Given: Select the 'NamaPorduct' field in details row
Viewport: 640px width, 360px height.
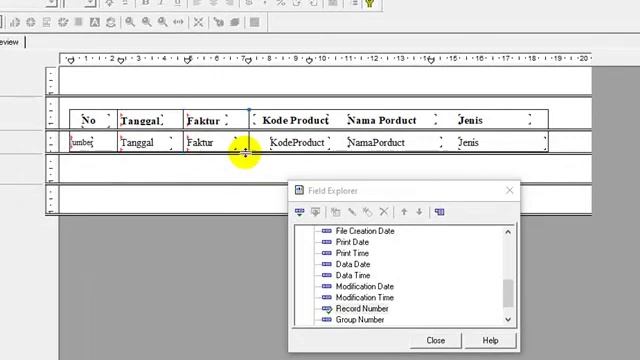Looking at the screenshot, I should (395, 142).
